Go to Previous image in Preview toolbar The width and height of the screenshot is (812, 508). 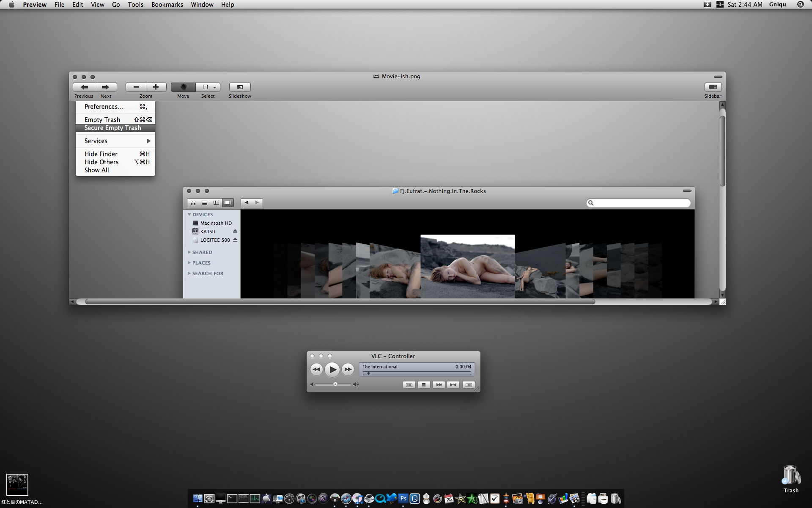pyautogui.click(x=84, y=87)
